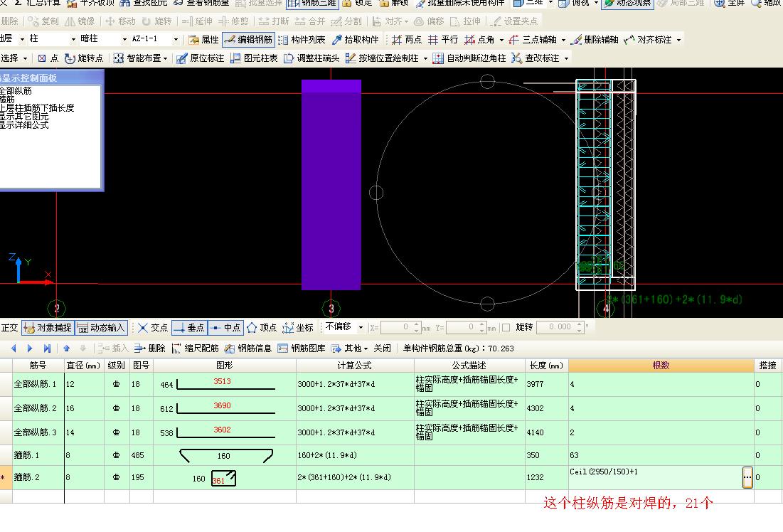
Task: Click Ceil(2950/150)+1 count cell
Action: pos(655,477)
